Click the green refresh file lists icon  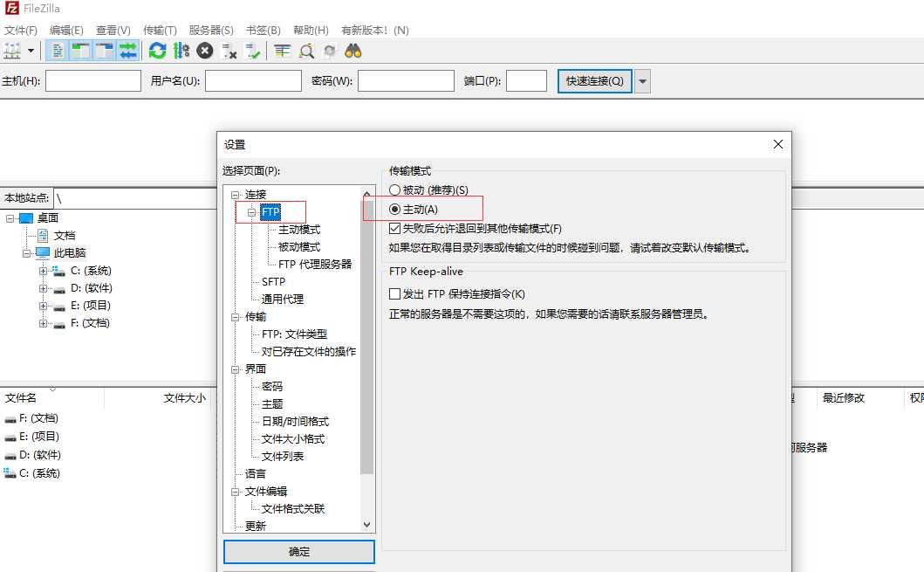(x=157, y=52)
